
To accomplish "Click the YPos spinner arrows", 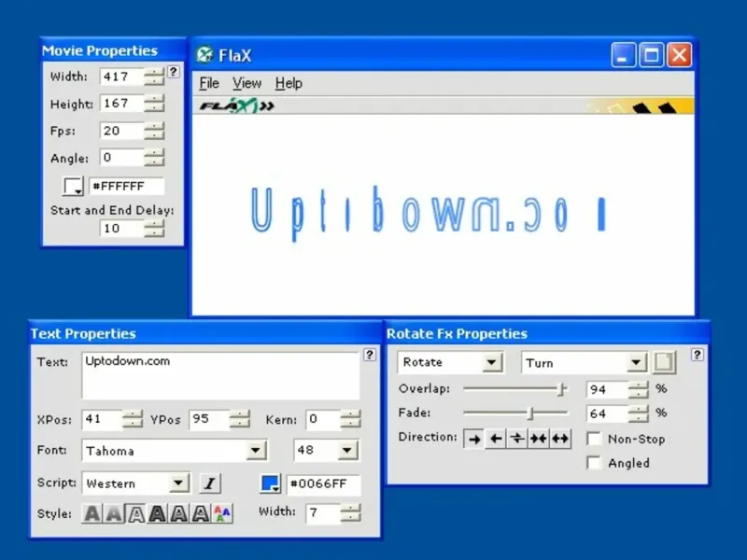I will [x=240, y=419].
